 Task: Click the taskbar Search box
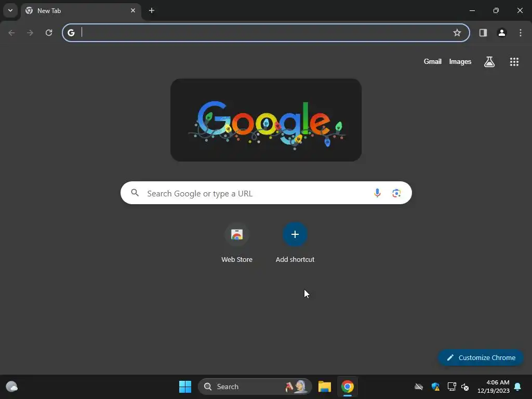[255, 387]
